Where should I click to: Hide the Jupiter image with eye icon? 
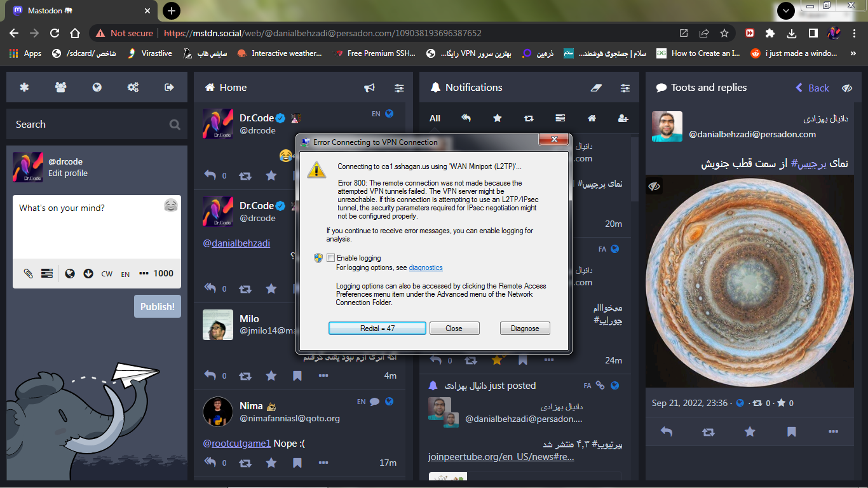pos(654,186)
